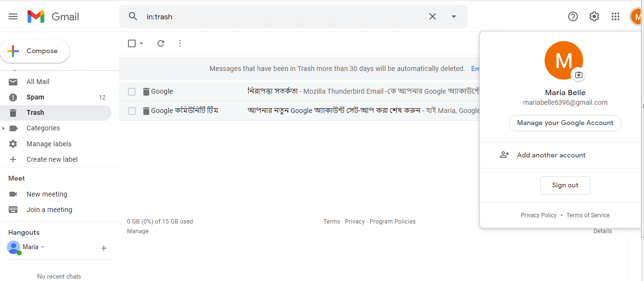Clear the search with the X icon
Image resolution: width=644 pixels, height=281 pixels.
433,16
